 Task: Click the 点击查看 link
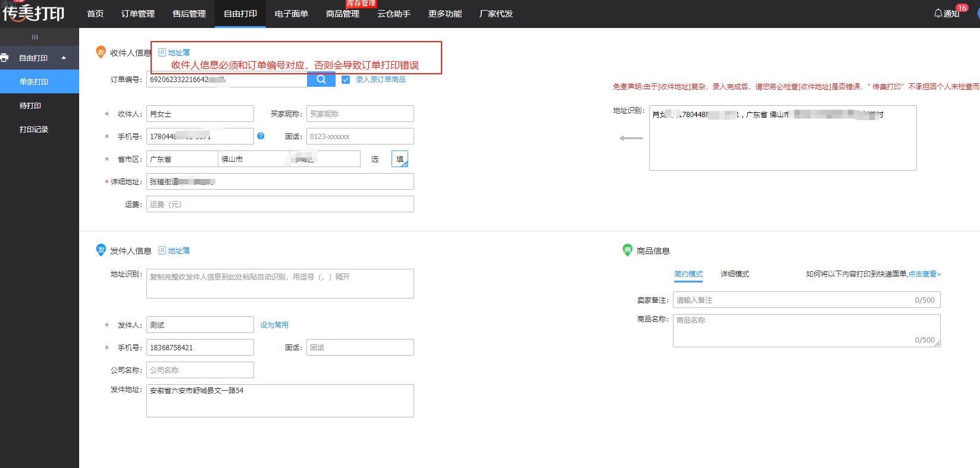point(923,274)
